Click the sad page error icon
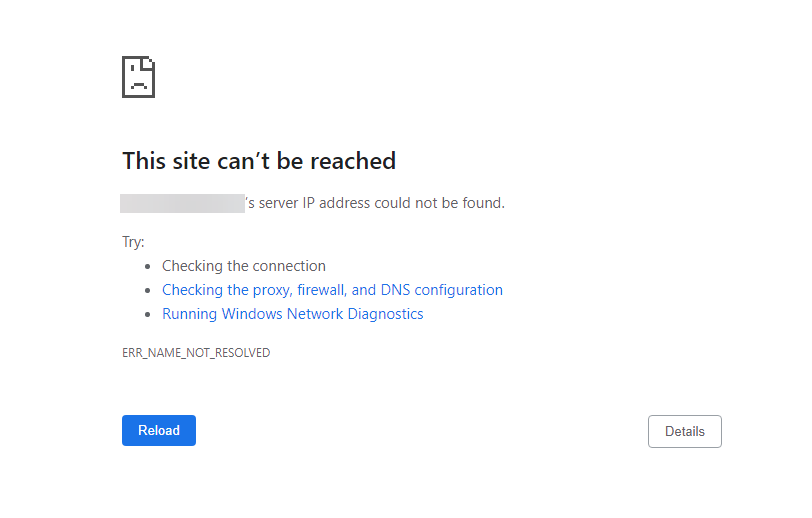The image size is (812, 518). (138, 77)
